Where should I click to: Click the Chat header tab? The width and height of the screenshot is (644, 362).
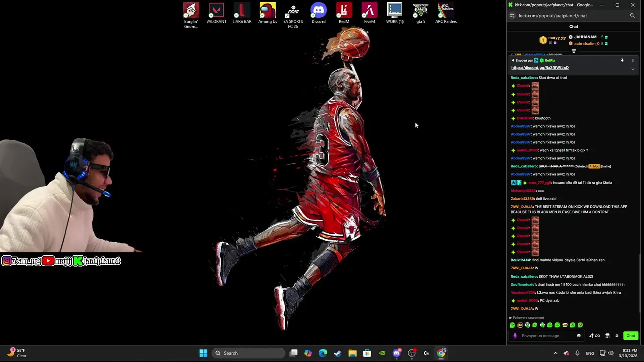[574, 27]
